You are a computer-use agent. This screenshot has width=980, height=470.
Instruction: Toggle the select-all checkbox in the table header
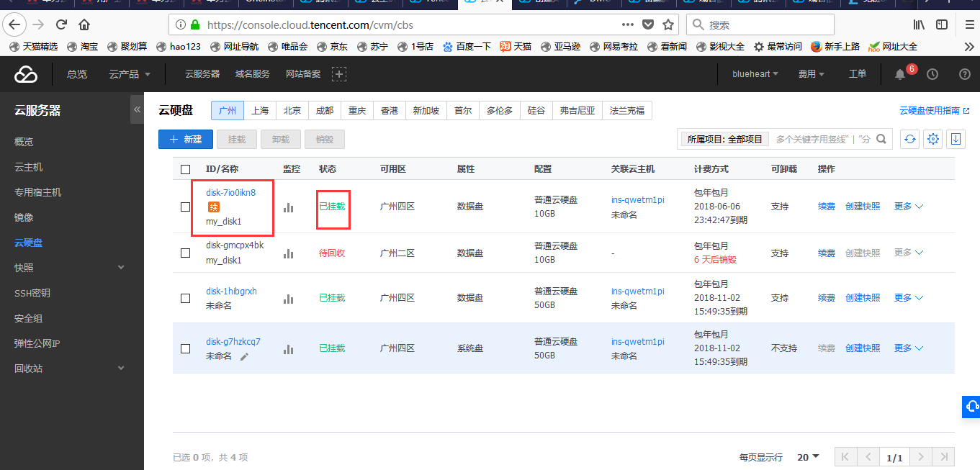coord(186,169)
